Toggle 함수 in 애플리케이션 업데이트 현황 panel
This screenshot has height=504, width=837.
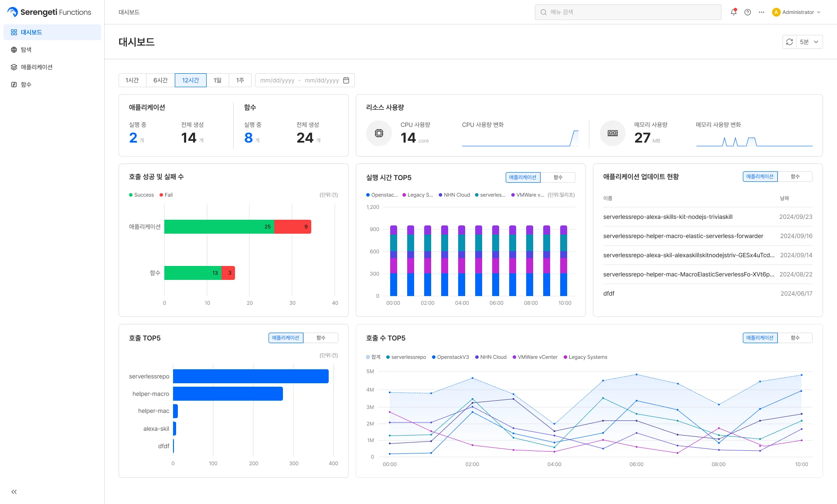point(795,177)
